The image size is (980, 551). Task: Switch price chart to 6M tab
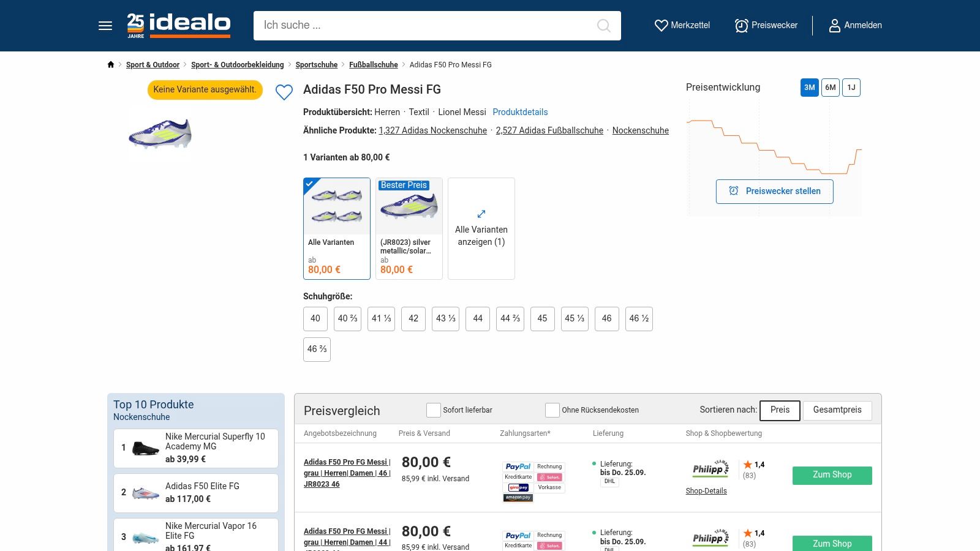[x=831, y=88]
